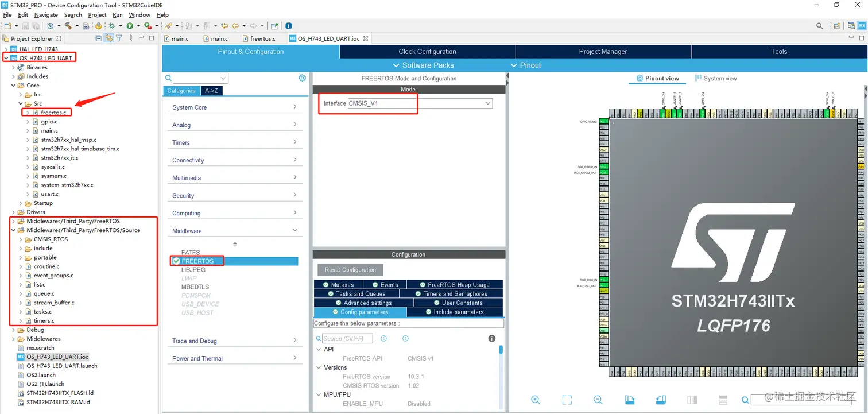Screen dimensions: 868x414
Task: Select MBEDTLS middleware
Action: click(x=195, y=287)
